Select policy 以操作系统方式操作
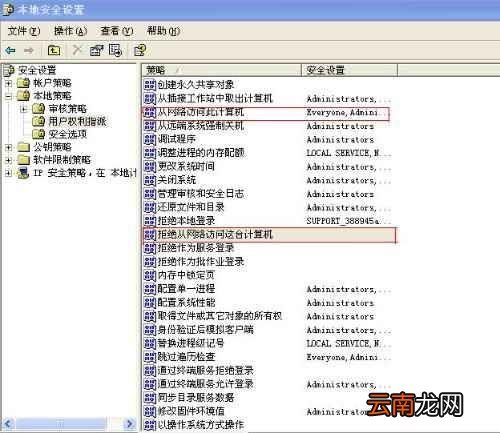The image size is (500, 433). click(201, 425)
